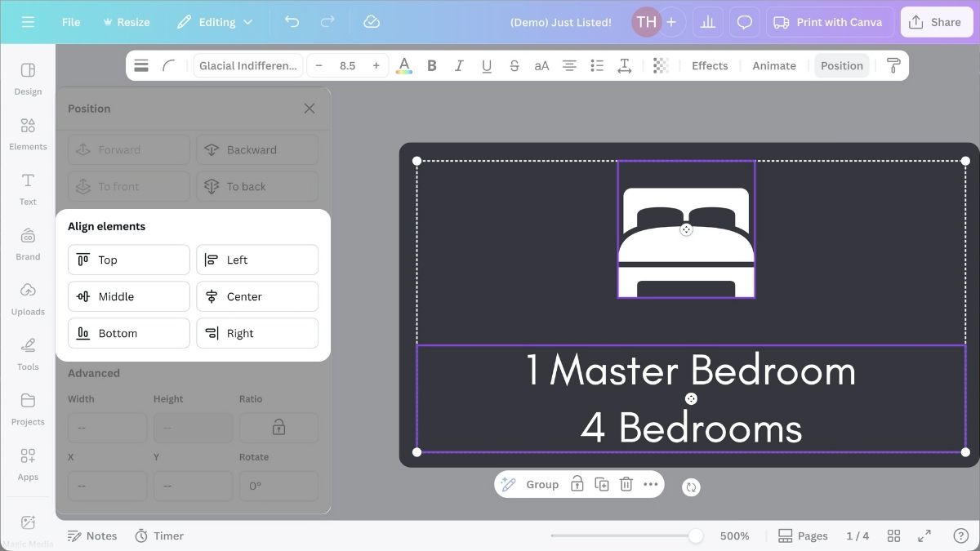Open the TH user avatar
This screenshot has height=551, width=980.
[646, 22]
